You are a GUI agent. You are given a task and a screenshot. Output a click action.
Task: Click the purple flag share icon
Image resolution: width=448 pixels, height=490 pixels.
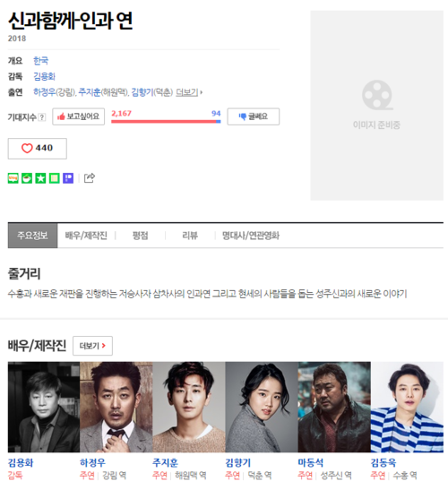click(68, 178)
